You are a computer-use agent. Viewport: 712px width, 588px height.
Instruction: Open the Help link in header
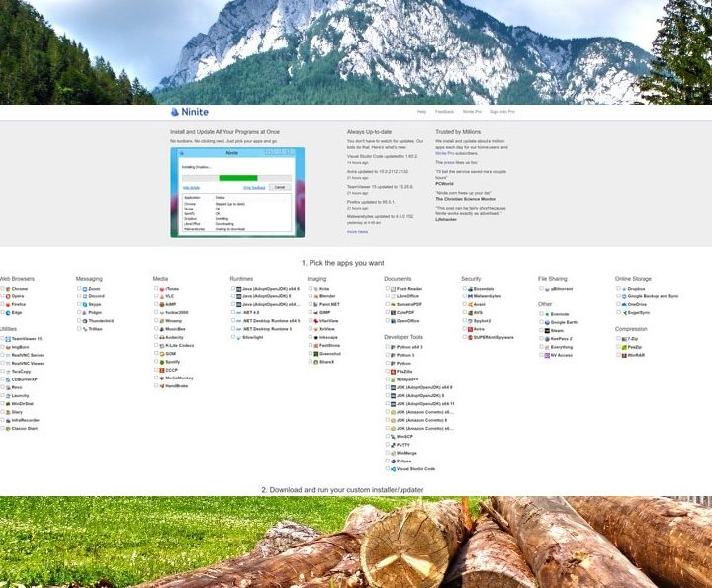422,112
